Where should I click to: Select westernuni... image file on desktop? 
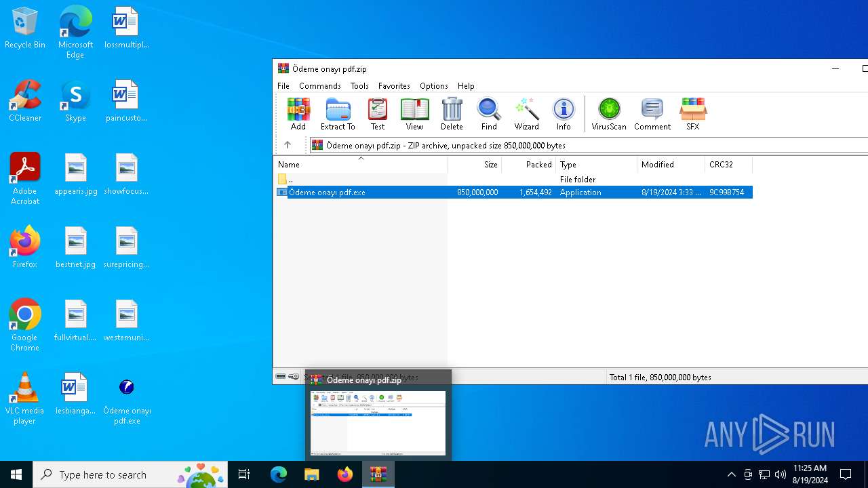[126, 321]
